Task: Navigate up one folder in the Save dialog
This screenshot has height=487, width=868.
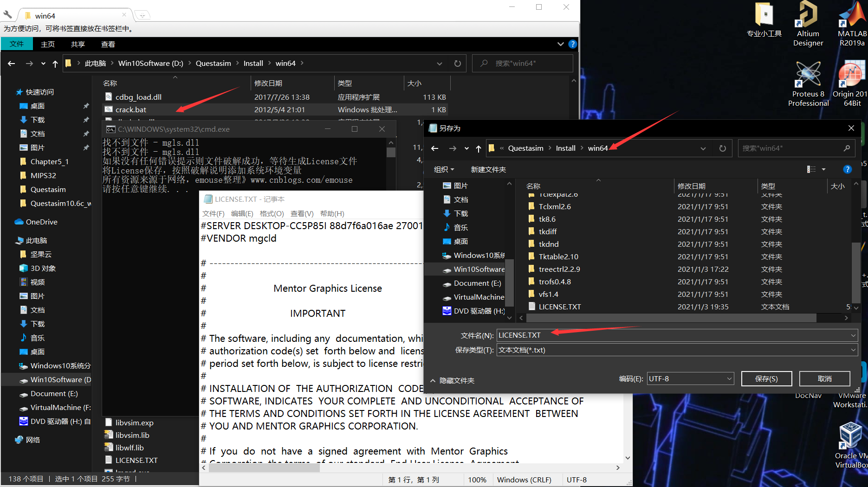Action: click(479, 148)
